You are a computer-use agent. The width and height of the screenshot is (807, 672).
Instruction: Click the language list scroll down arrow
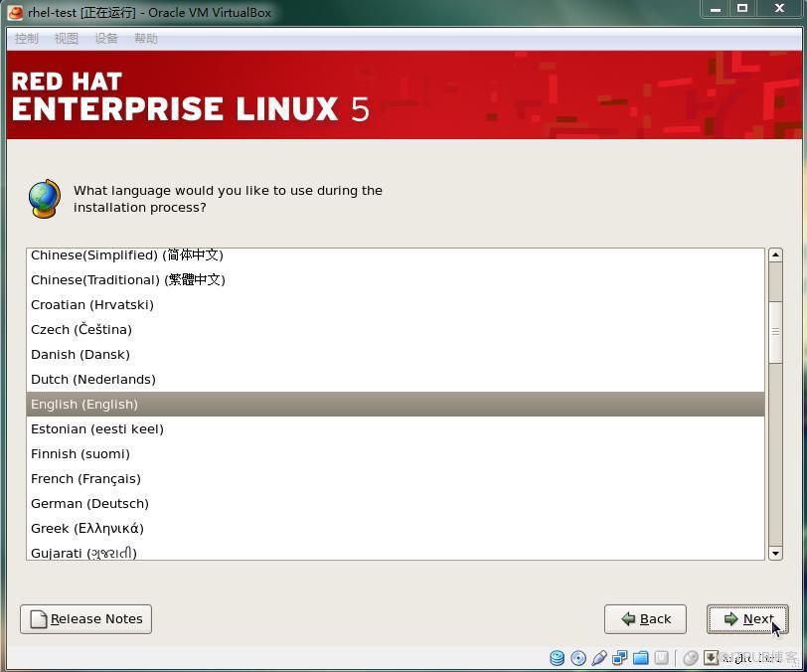click(775, 553)
